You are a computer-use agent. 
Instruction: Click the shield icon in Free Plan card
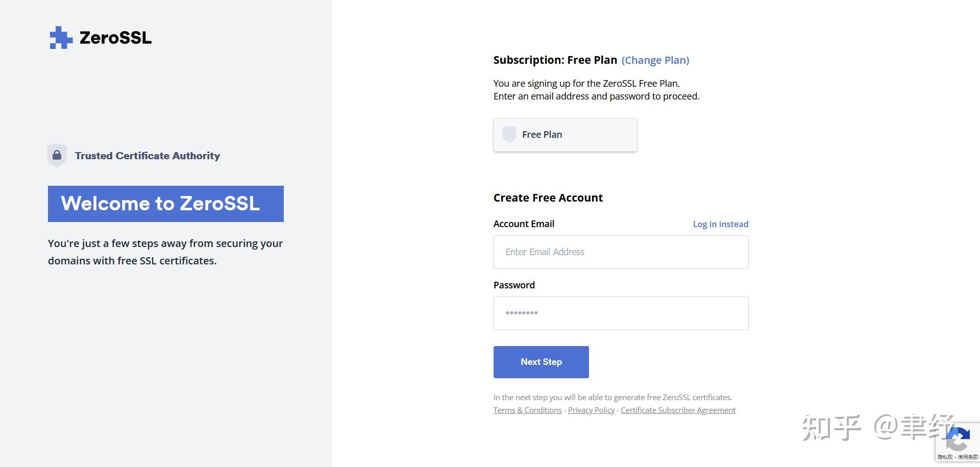click(x=509, y=134)
